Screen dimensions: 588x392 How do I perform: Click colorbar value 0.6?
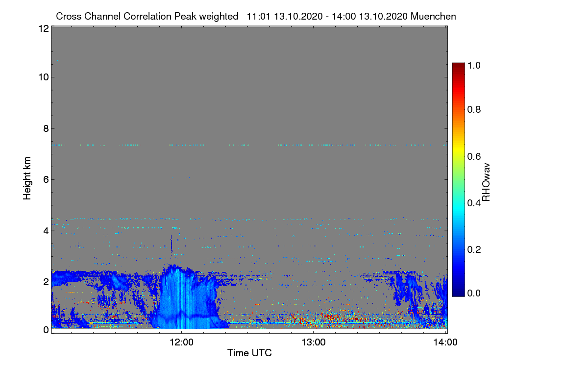point(474,156)
